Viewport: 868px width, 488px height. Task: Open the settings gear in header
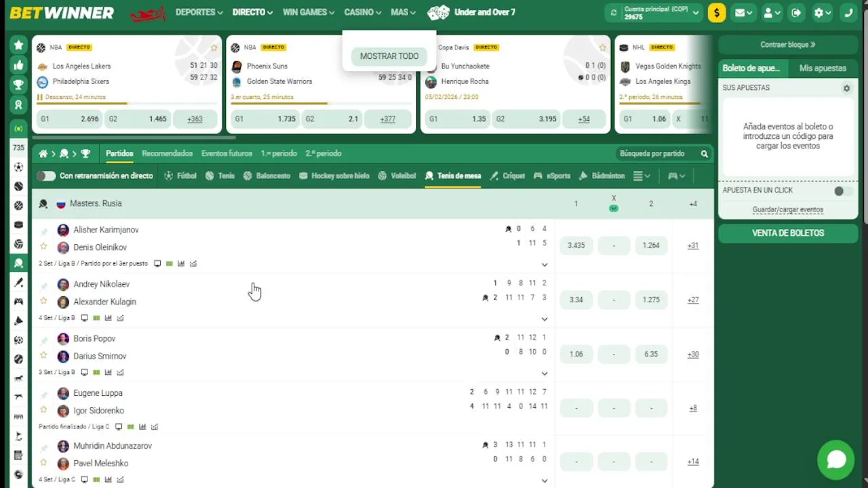(x=822, y=12)
